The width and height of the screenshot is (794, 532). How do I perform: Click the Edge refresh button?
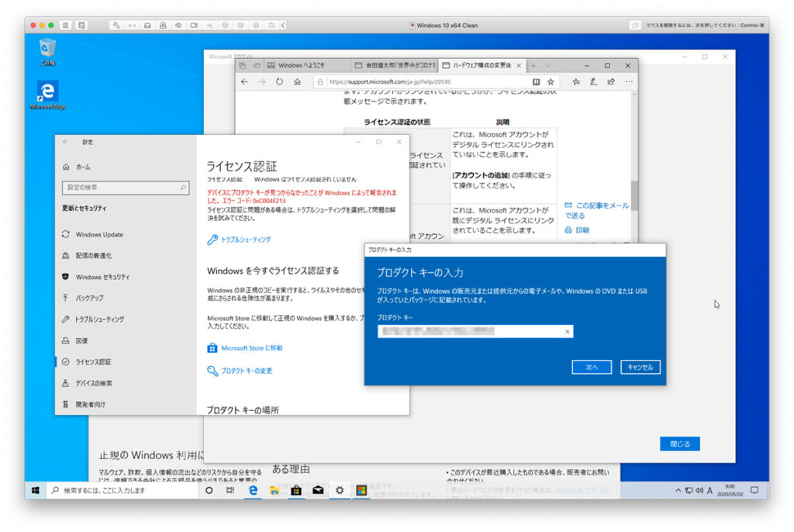coord(279,81)
